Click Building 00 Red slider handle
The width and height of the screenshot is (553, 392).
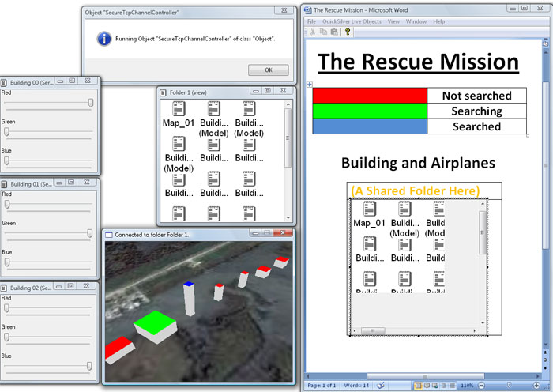click(91, 102)
